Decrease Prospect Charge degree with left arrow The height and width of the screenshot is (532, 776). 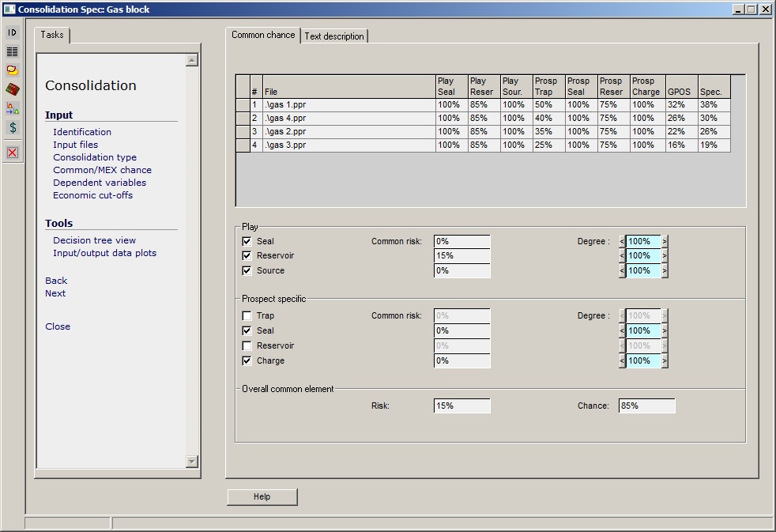pyautogui.click(x=622, y=361)
